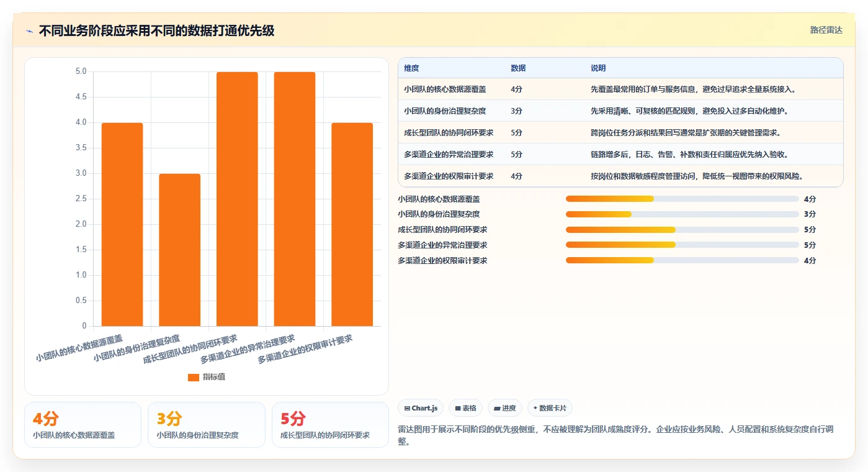Open the 3分 小团队的身份治理复杂度 card
This screenshot has height=472, width=868.
[x=207, y=425]
